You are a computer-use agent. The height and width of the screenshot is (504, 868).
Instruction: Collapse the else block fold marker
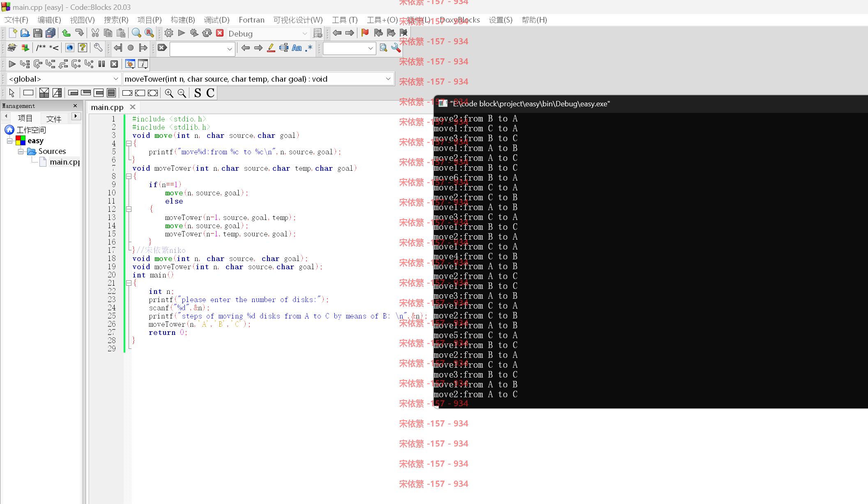click(x=129, y=209)
